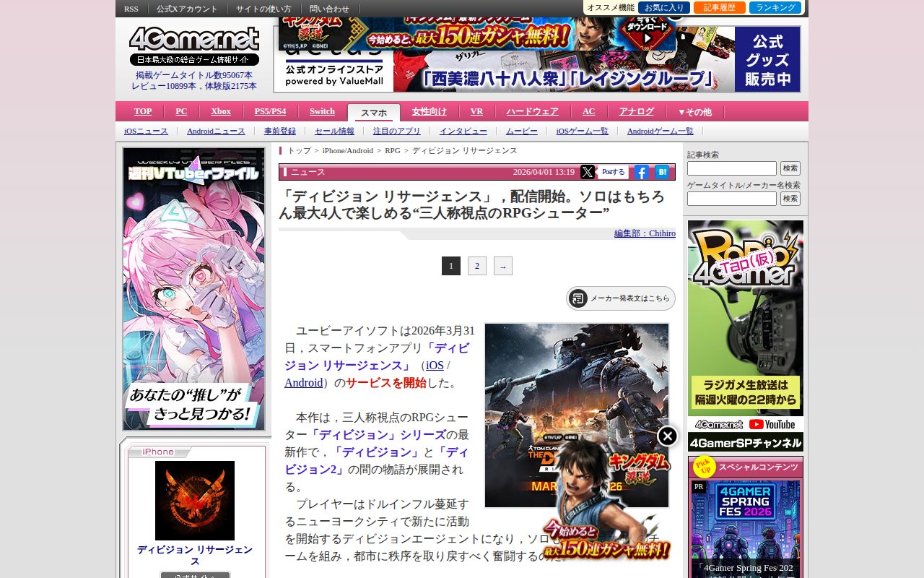
Task: Click RSS link in top bar
Action: click(x=131, y=9)
